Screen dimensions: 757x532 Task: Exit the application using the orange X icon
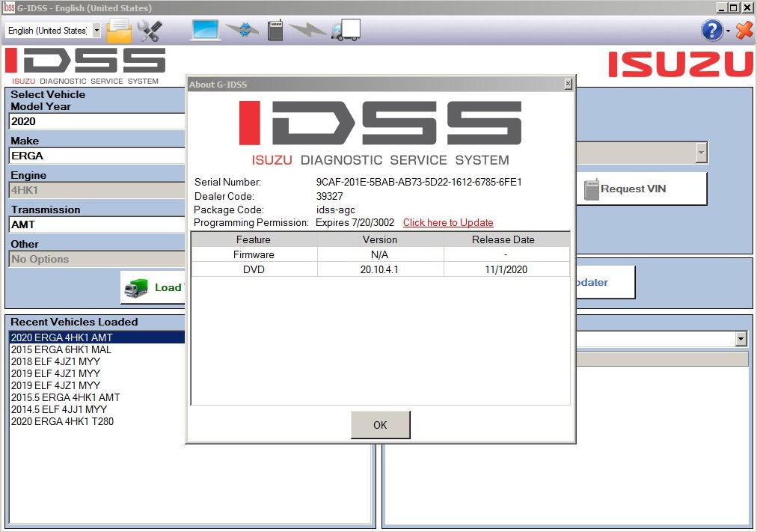pyautogui.click(x=744, y=30)
